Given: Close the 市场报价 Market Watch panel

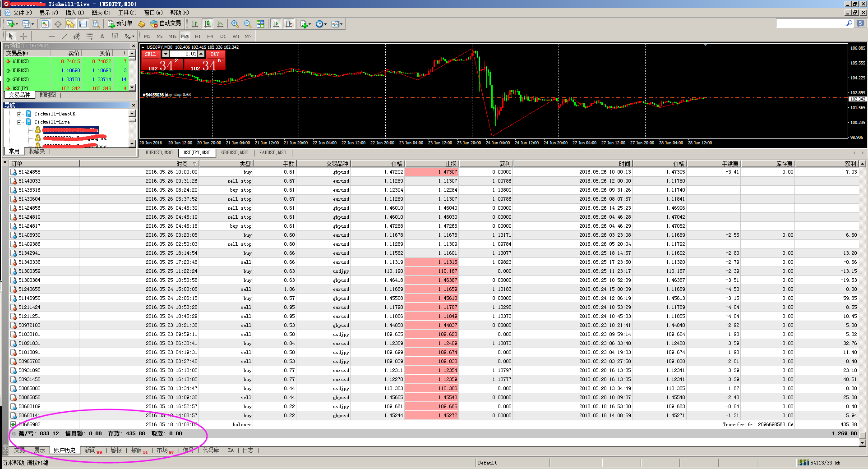Looking at the screenshot, I should (134, 46).
